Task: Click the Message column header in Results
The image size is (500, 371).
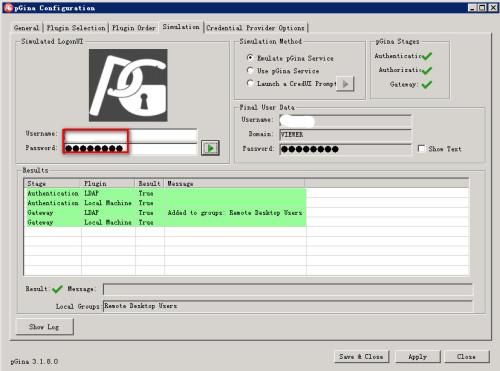Action: pos(234,183)
